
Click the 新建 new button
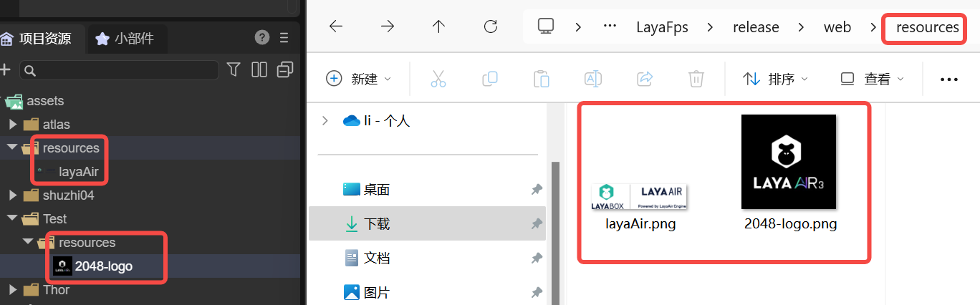(x=358, y=79)
